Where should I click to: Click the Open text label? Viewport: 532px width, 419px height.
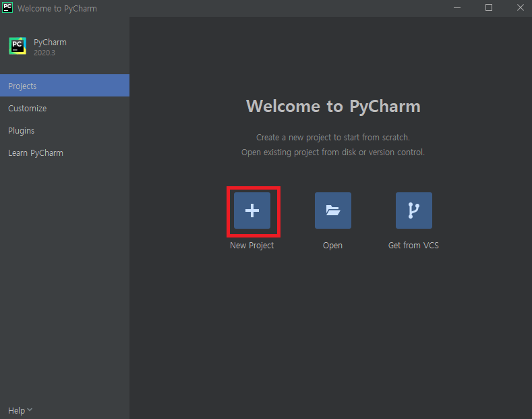(x=332, y=246)
